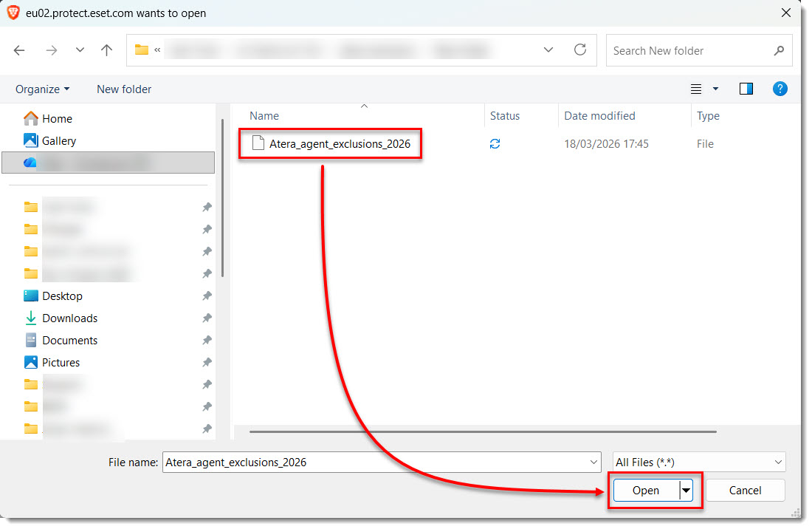
Task: Click the horizontal scrollbar in file list
Action: pos(483,431)
